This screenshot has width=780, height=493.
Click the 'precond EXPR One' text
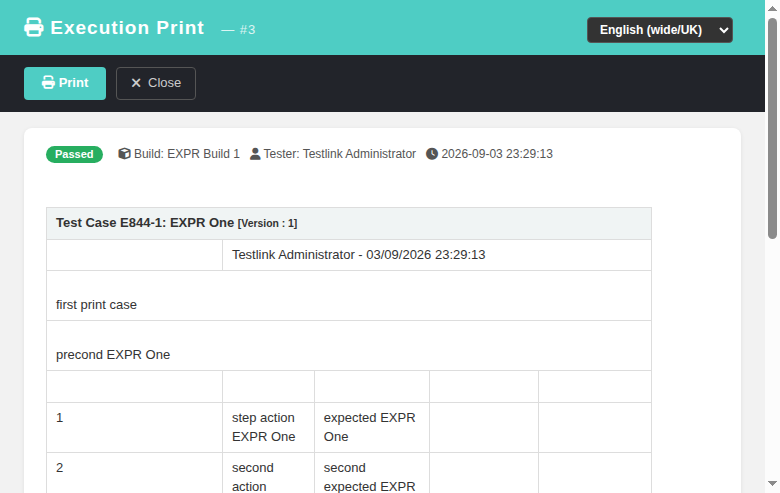click(x=113, y=355)
